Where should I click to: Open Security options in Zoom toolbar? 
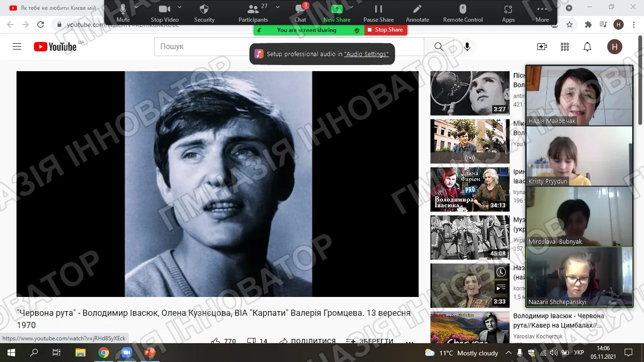click(x=204, y=13)
